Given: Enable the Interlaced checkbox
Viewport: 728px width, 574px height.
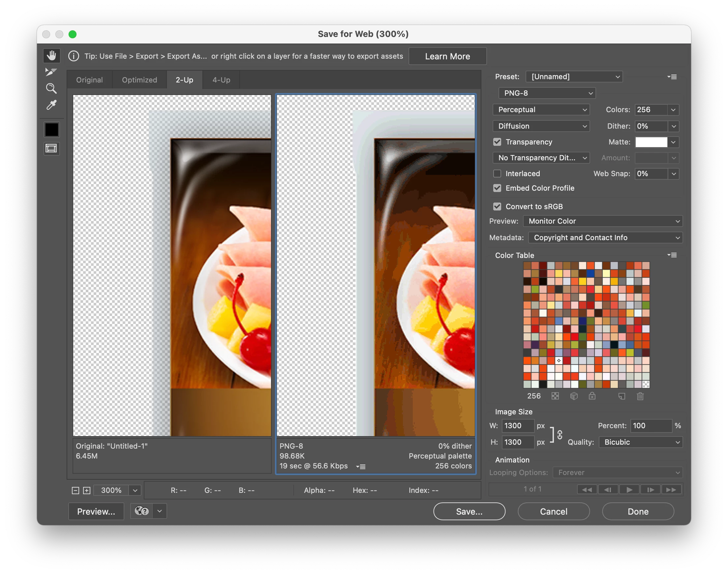Looking at the screenshot, I should tap(497, 174).
